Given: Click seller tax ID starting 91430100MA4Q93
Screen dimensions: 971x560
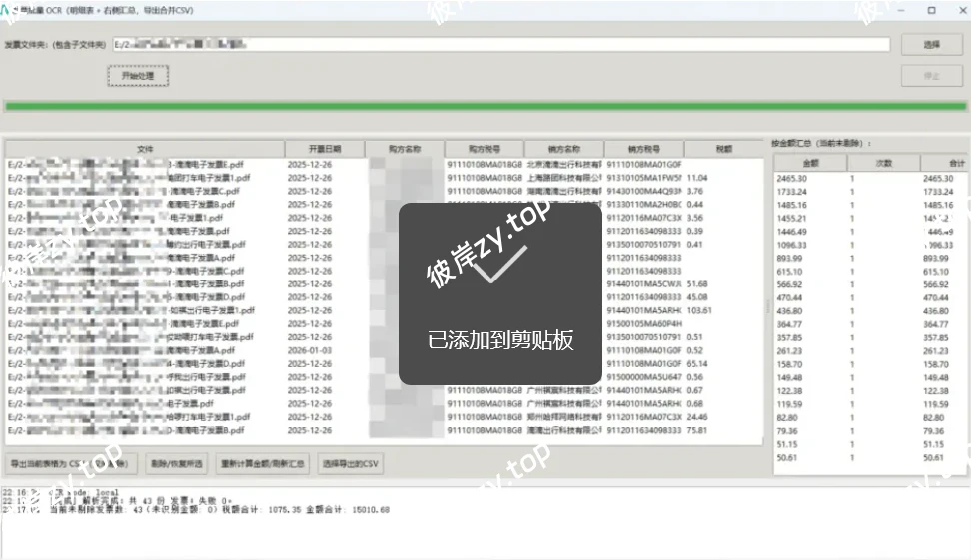Looking at the screenshot, I should [644, 192].
